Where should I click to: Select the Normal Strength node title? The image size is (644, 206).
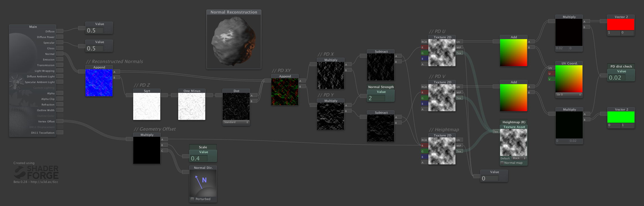tap(381, 87)
